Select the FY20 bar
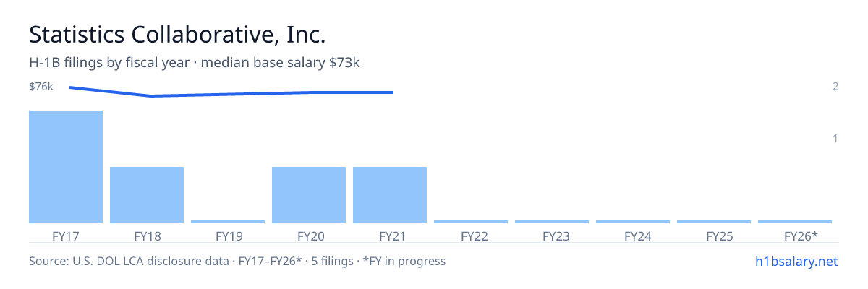The image size is (868, 289). tap(309, 195)
